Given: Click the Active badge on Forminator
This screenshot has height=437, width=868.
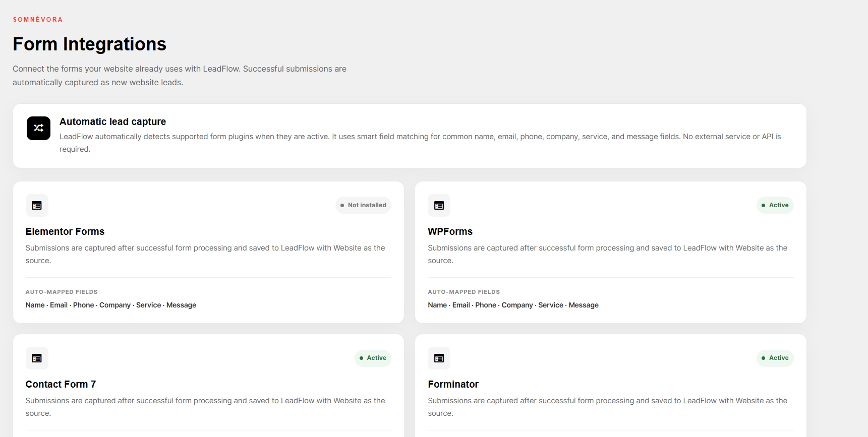Looking at the screenshot, I should (775, 358).
